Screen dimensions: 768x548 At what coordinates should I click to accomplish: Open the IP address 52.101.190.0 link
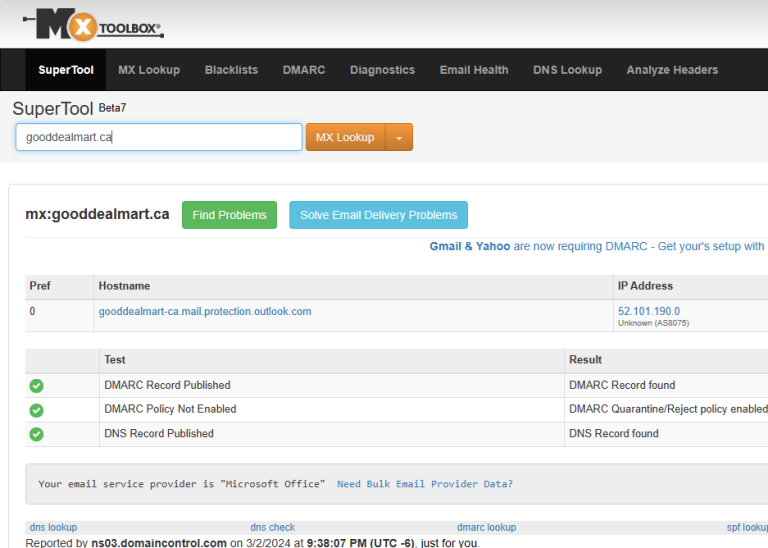pos(648,311)
